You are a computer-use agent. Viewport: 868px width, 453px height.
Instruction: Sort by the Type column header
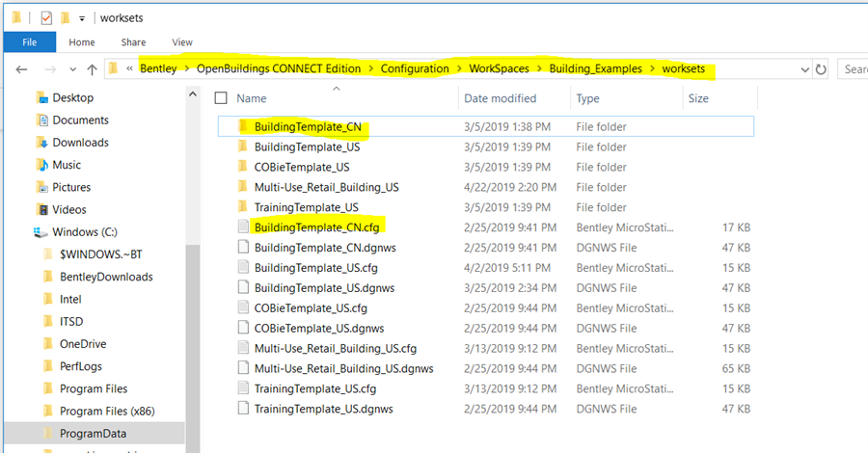[x=587, y=98]
